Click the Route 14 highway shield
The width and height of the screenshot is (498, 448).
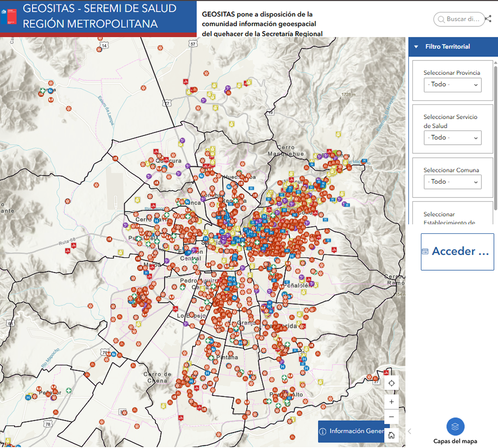(x=104, y=46)
